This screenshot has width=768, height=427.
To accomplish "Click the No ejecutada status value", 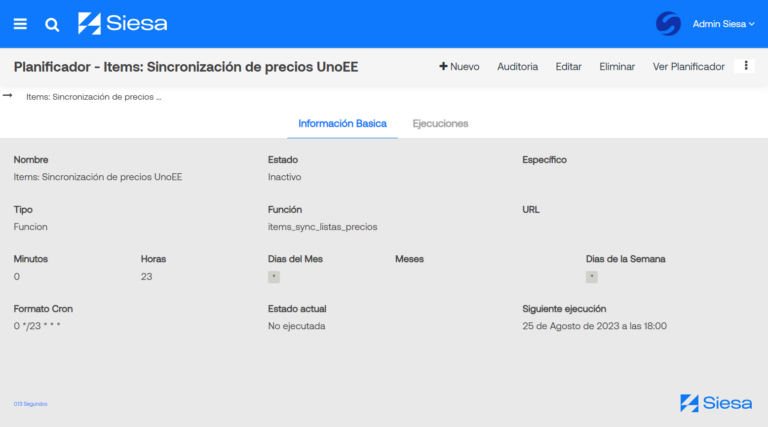I will 296,326.
